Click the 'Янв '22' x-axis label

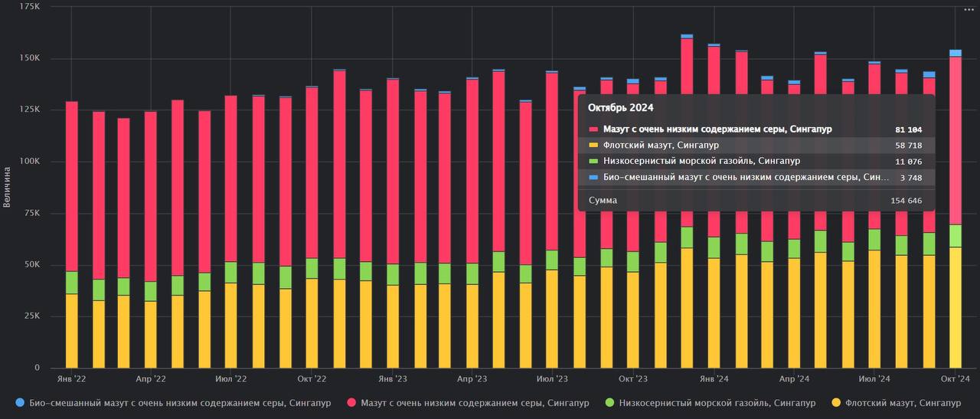pos(71,379)
